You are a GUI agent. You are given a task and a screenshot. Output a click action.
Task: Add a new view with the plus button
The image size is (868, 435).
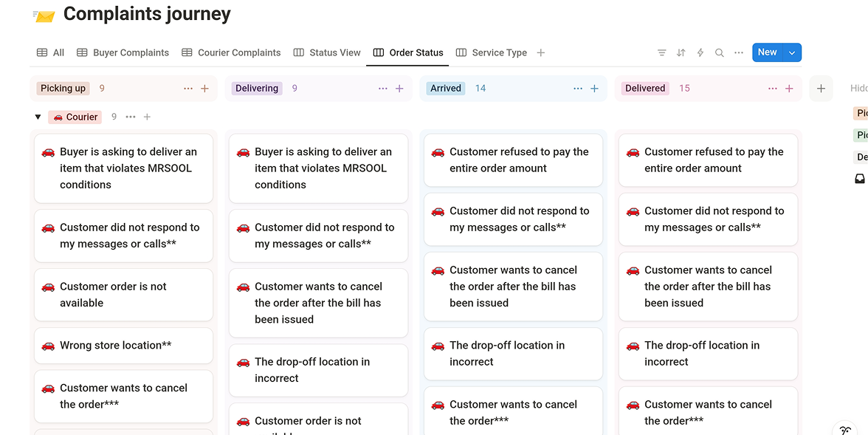tap(541, 52)
